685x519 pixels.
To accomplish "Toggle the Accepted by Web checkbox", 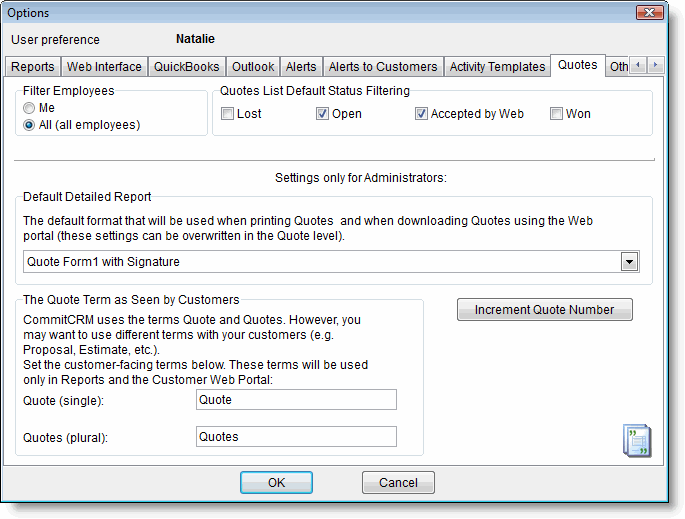I will (x=421, y=114).
